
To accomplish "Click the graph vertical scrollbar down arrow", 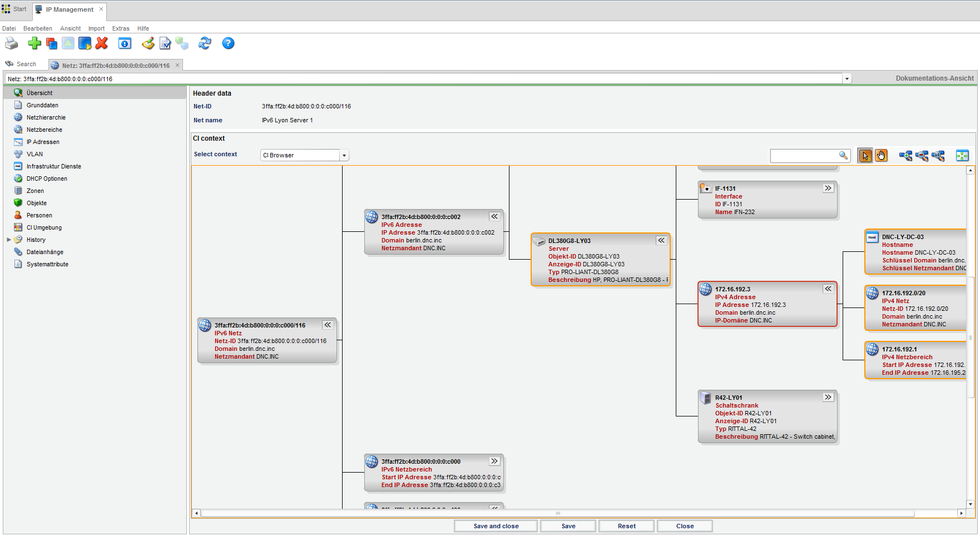I will click(970, 504).
